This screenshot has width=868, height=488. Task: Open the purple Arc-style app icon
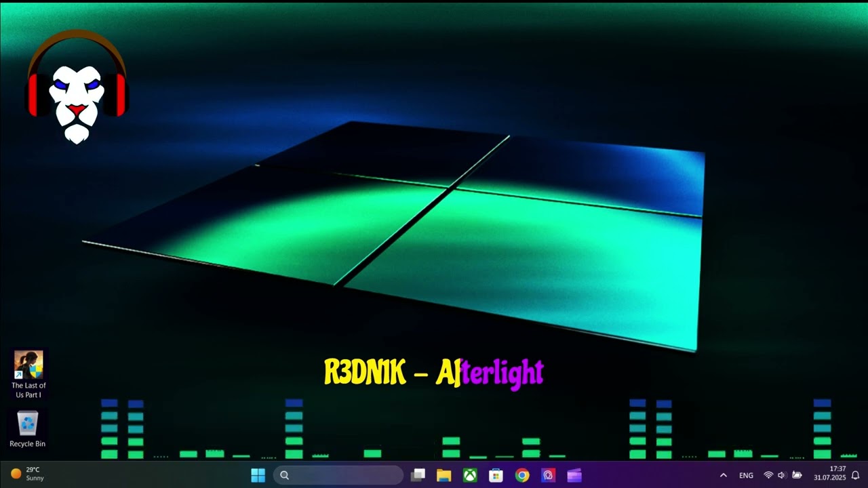548,475
